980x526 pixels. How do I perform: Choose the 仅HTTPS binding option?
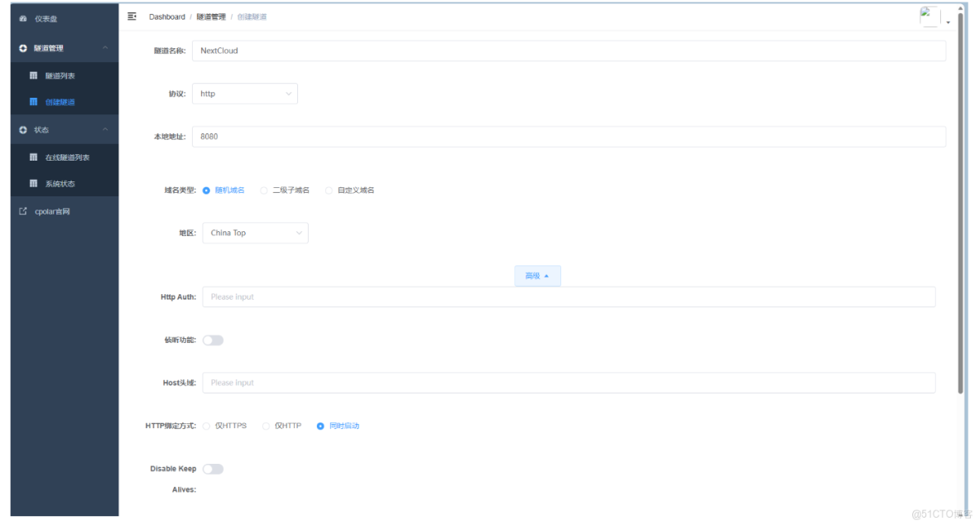tap(205, 425)
